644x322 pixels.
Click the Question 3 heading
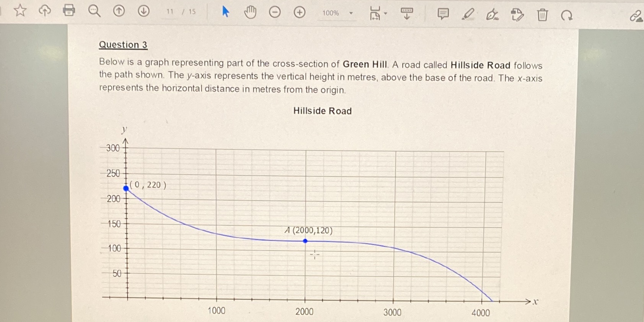click(x=123, y=45)
